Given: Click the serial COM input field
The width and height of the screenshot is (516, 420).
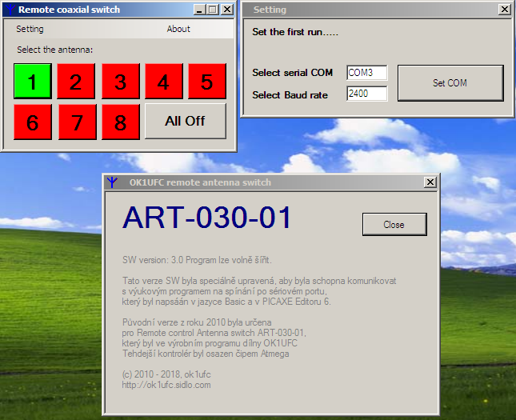Looking at the screenshot, I should [366, 73].
